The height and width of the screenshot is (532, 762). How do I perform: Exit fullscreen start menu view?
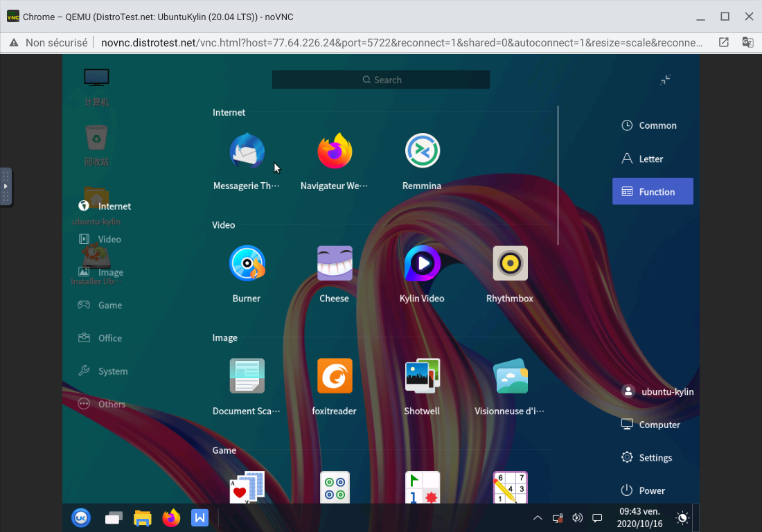click(x=665, y=80)
